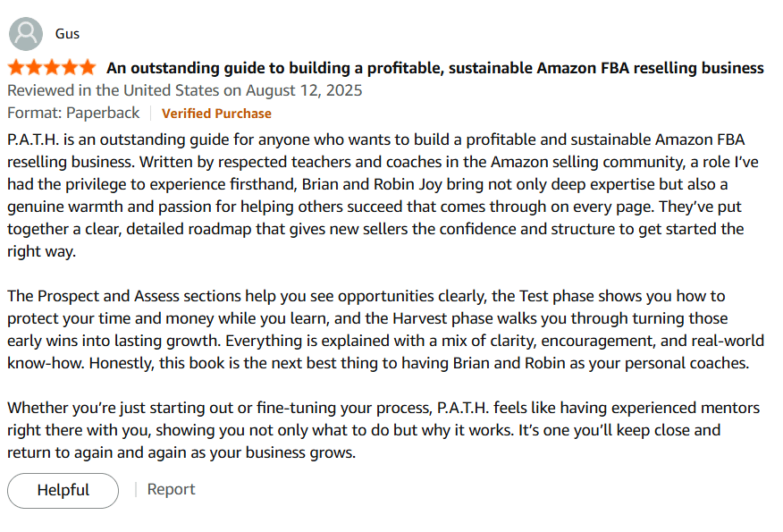Image resolution: width=783 pixels, height=532 pixels.
Task: Click the third star of the rating
Action: (x=52, y=68)
